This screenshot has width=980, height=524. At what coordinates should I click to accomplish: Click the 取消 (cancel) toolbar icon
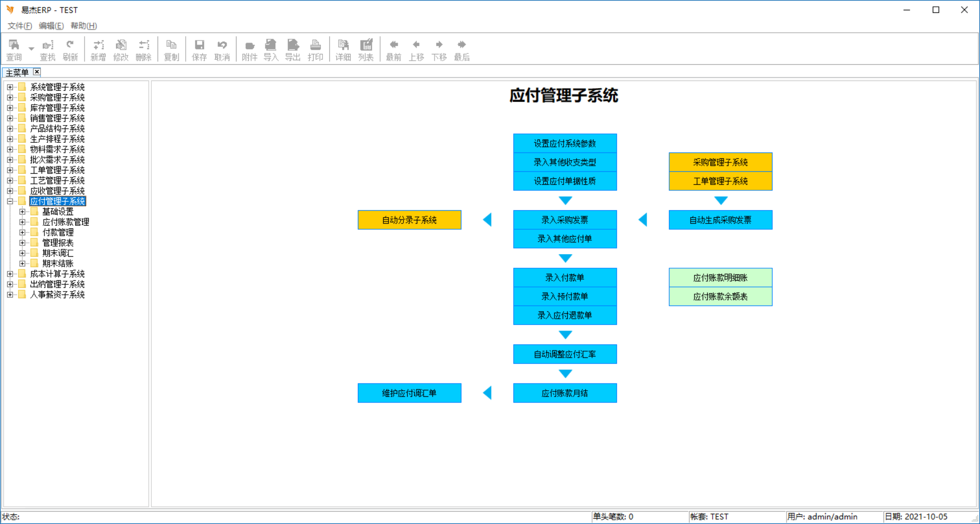[222, 50]
